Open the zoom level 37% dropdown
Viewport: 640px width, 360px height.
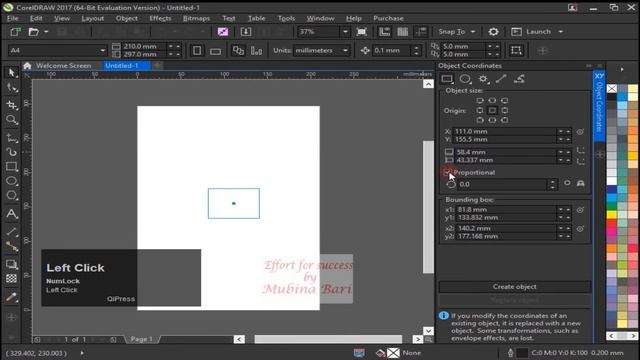click(345, 31)
